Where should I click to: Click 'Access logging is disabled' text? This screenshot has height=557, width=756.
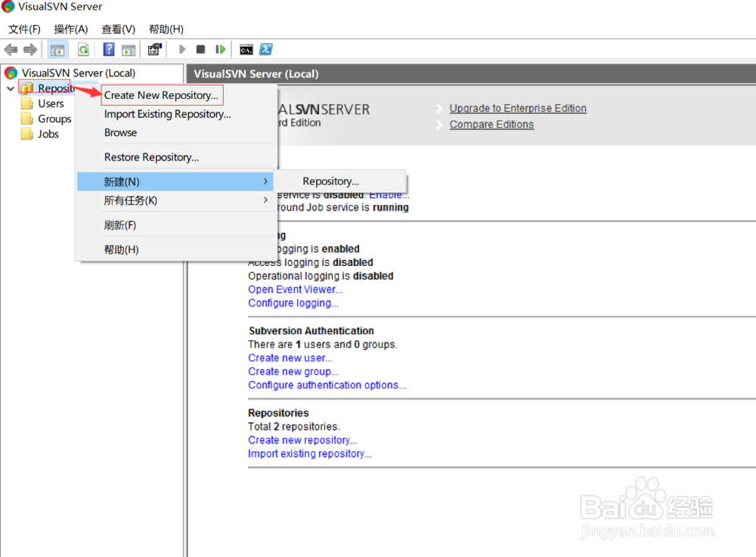point(311,262)
